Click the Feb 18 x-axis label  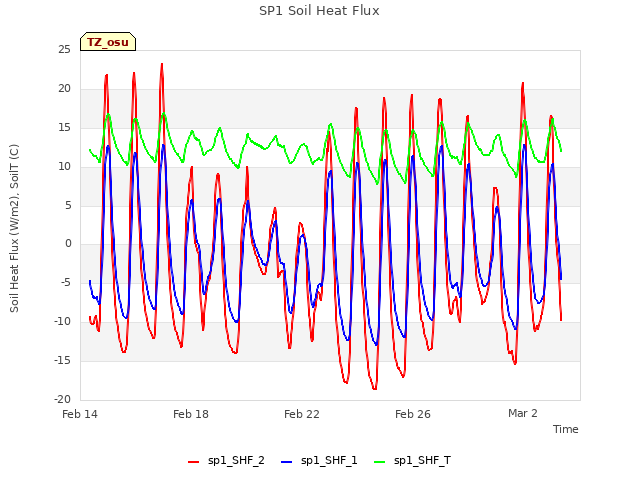tap(191, 414)
